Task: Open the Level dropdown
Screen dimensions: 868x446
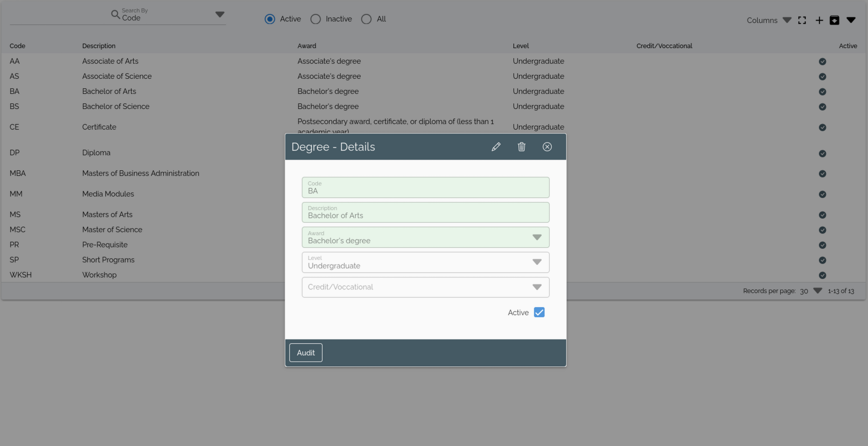Action: [x=537, y=262]
